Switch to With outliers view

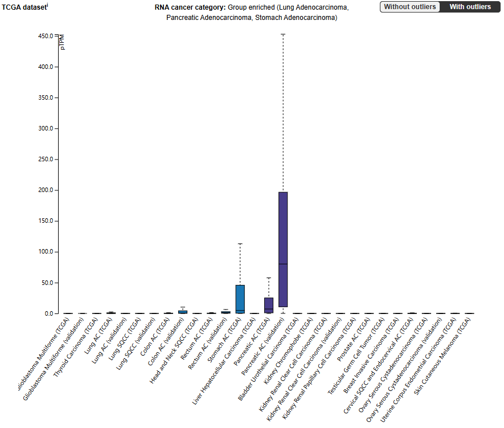pos(470,7)
